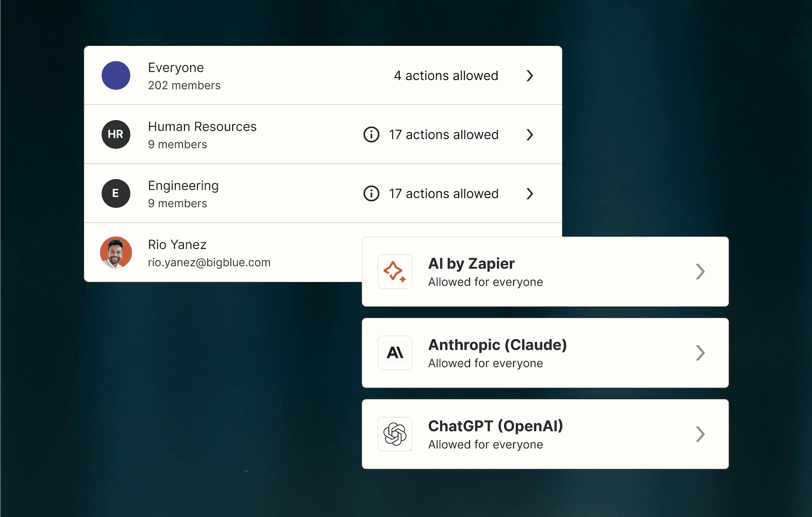Expand the Human Resources row chevron

[x=530, y=134]
